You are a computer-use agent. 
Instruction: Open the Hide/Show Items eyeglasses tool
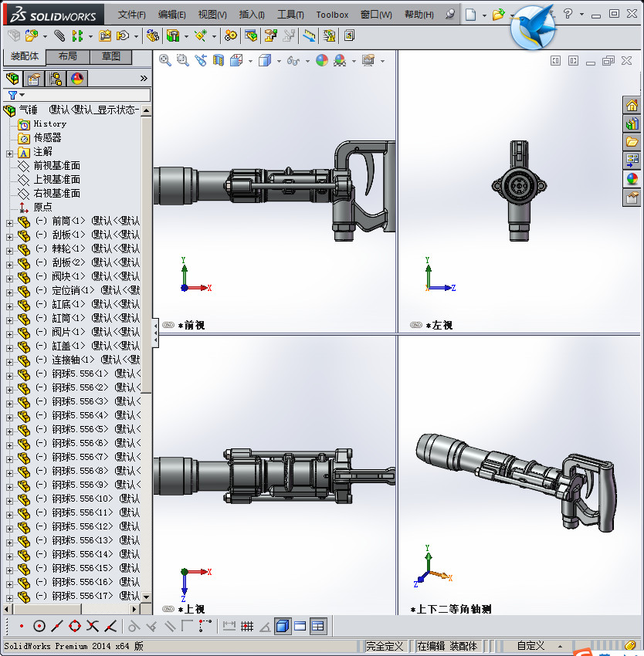293,59
